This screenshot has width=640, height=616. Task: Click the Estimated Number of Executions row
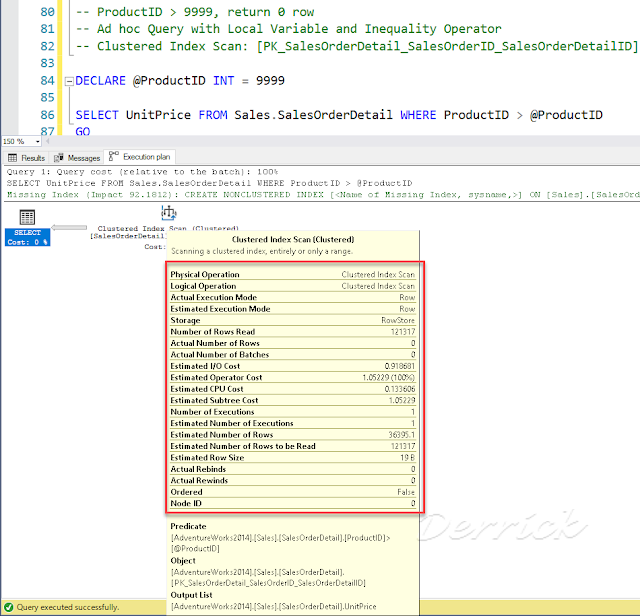(x=292, y=423)
